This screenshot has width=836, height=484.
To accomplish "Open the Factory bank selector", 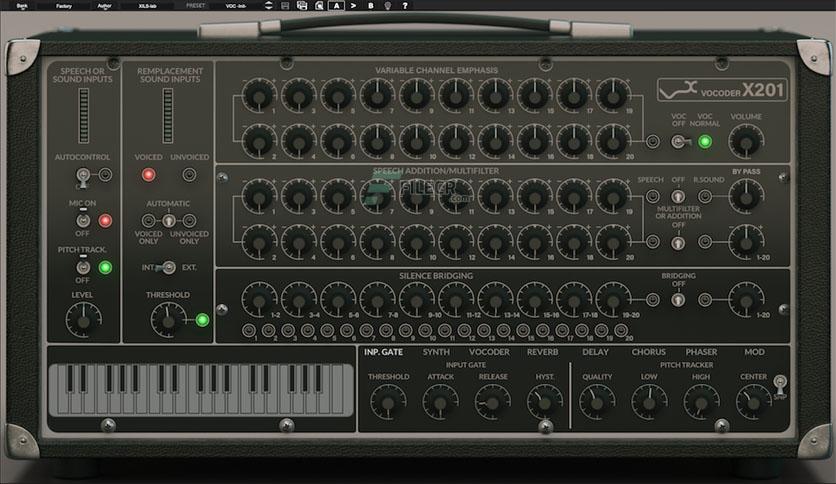I will (x=63, y=6).
